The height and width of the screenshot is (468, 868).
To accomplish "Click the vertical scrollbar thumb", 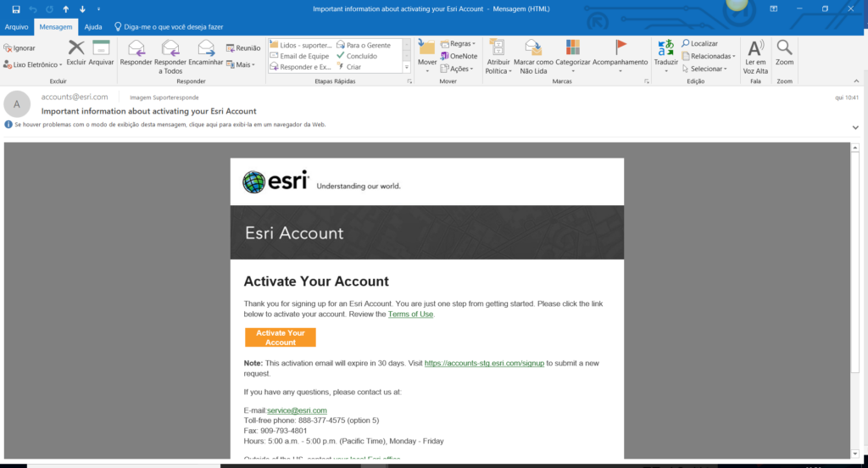I will [855, 263].
